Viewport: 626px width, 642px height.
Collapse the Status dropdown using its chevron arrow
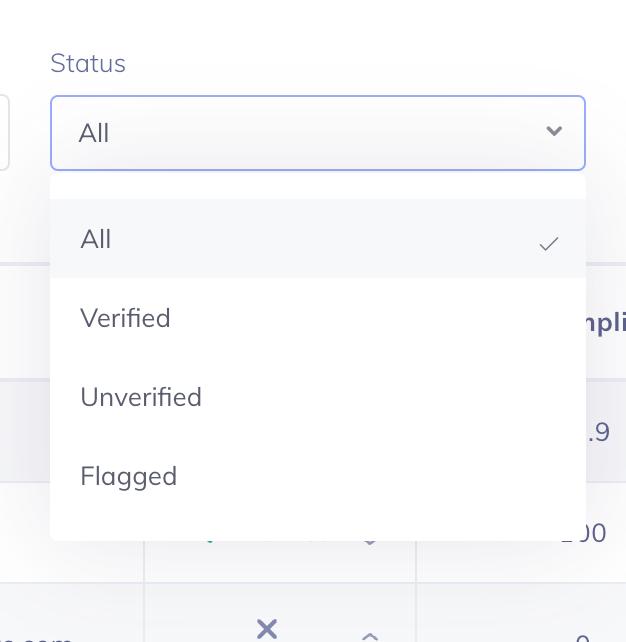point(554,131)
